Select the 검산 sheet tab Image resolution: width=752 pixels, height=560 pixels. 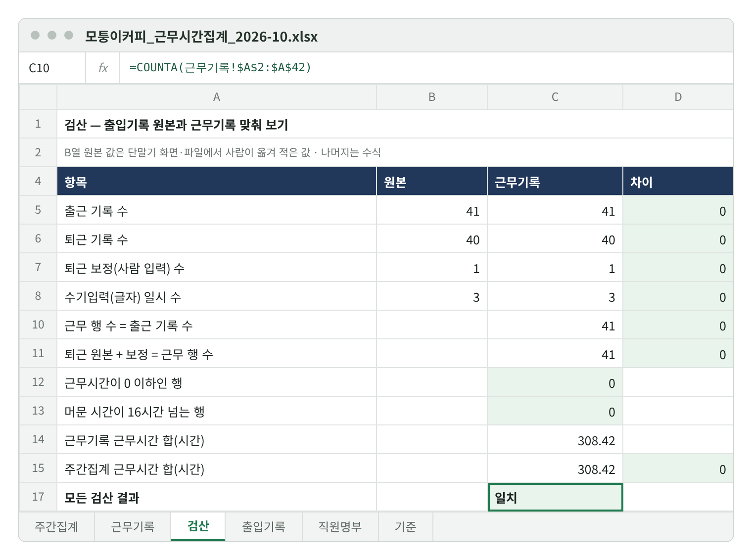[x=198, y=526]
